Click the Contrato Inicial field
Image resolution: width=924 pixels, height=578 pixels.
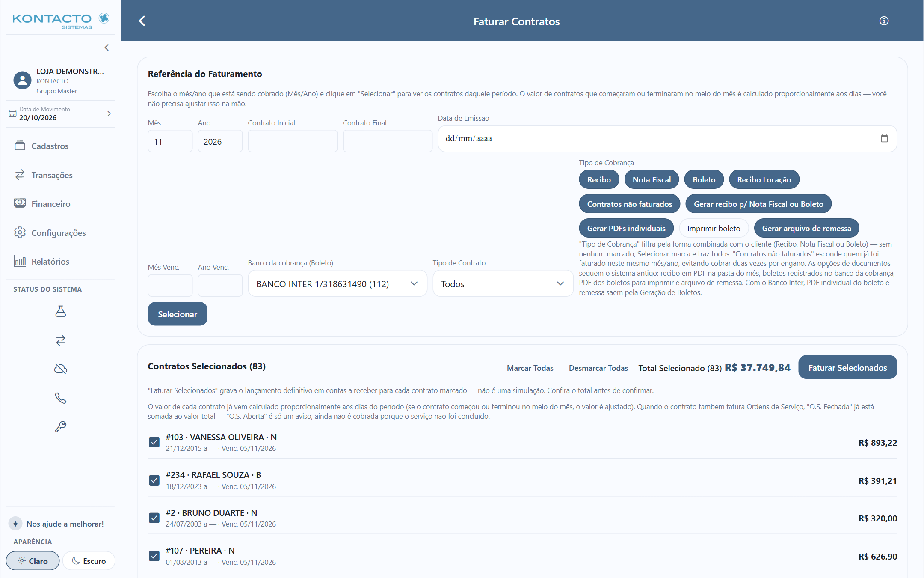pyautogui.click(x=293, y=141)
